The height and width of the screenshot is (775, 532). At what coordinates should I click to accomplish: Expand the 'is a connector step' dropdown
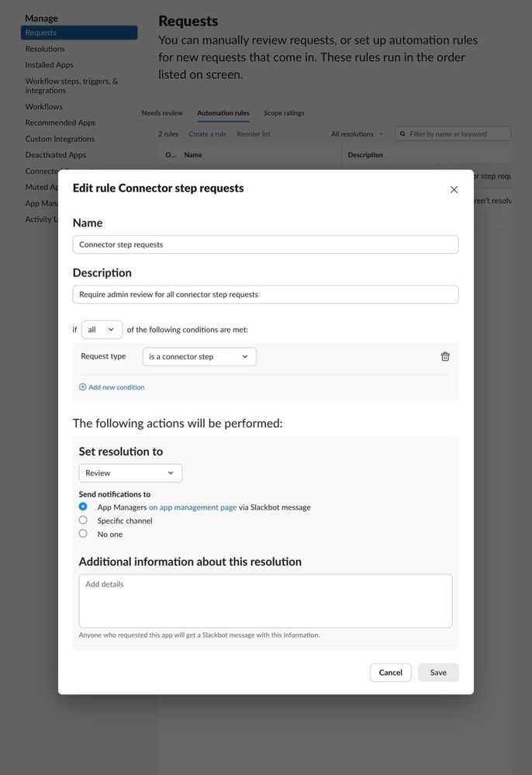tap(199, 357)
